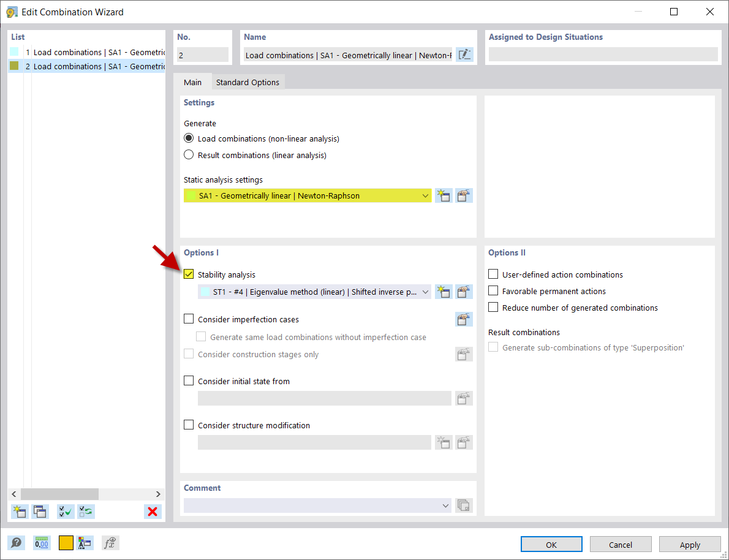Click the invert selection check icon
Screen dimensions: 729x560
pos(86,511)
